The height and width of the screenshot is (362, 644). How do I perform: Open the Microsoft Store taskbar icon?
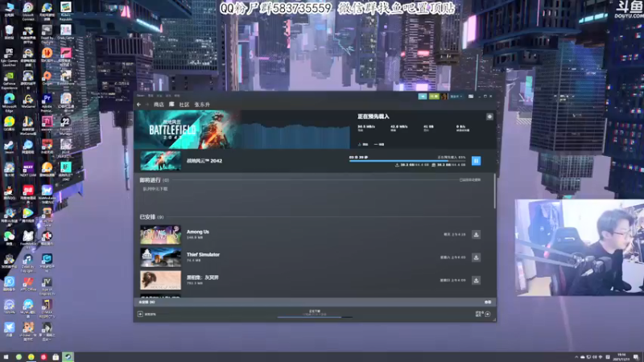[56, 357]
